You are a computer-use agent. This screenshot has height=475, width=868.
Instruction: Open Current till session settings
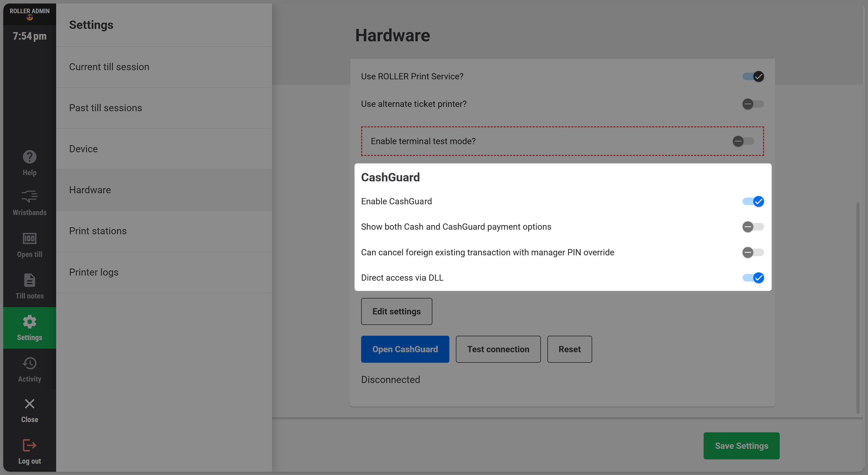(164, 67)
